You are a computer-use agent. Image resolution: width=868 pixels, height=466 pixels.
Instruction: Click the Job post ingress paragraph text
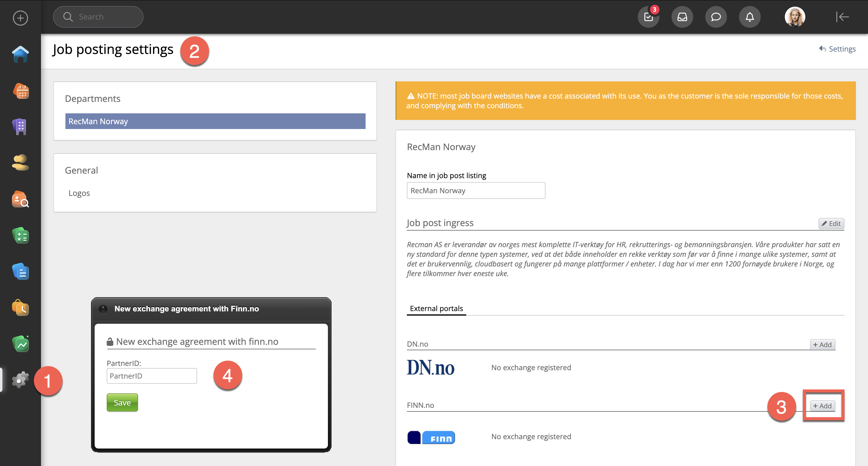pos(623,259)
